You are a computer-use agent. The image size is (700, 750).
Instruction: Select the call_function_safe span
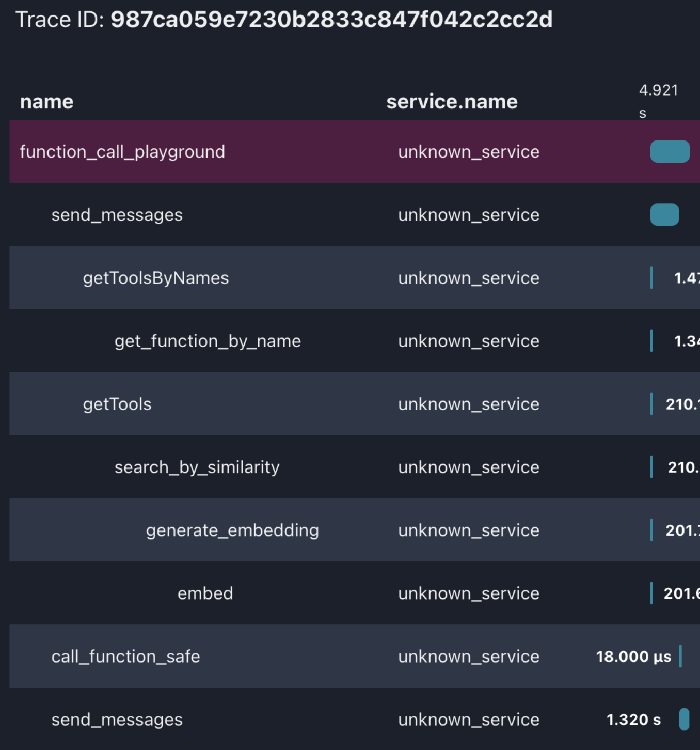tap(355, 656)
